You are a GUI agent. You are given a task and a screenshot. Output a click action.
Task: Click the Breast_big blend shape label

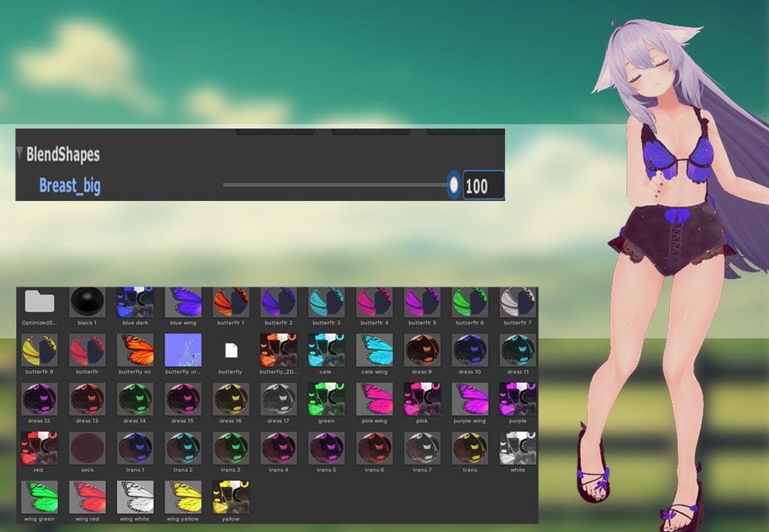coord(69,186)
